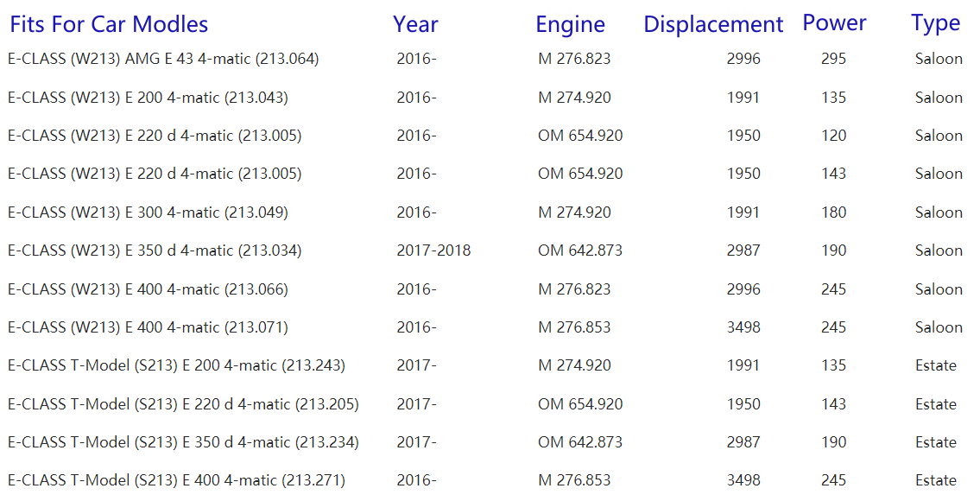Click the AMG E 43 4-matic (213.064) row

pos(163,60)
